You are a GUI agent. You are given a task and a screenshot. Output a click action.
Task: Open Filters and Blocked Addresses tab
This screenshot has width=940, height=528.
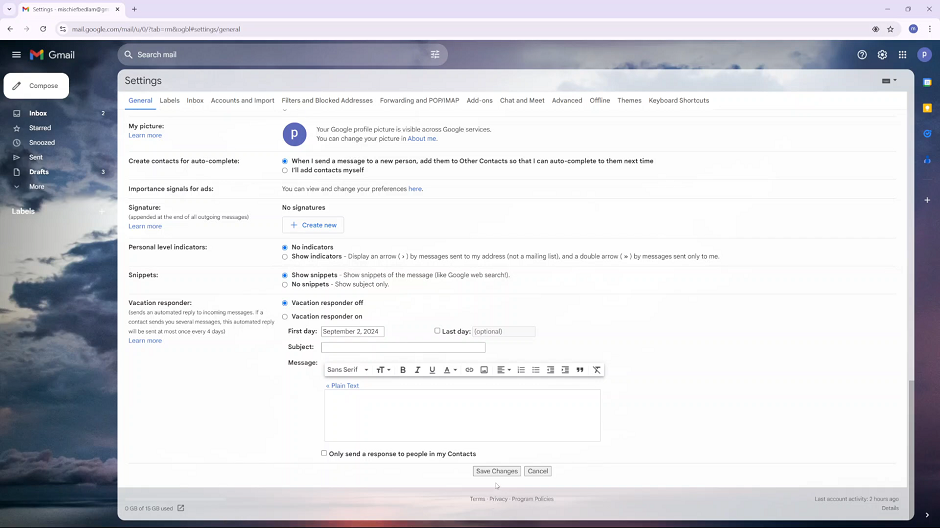pos(327,101)
